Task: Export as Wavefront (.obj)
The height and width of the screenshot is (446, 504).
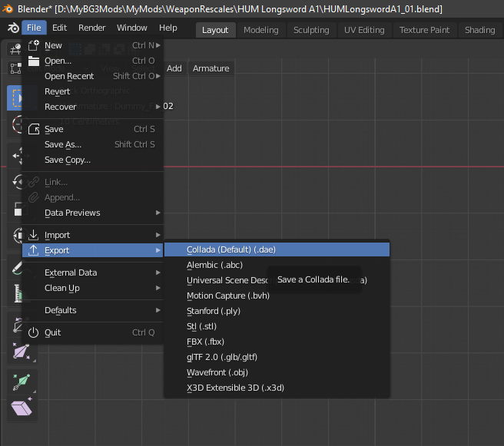Action: pos(277,372)
